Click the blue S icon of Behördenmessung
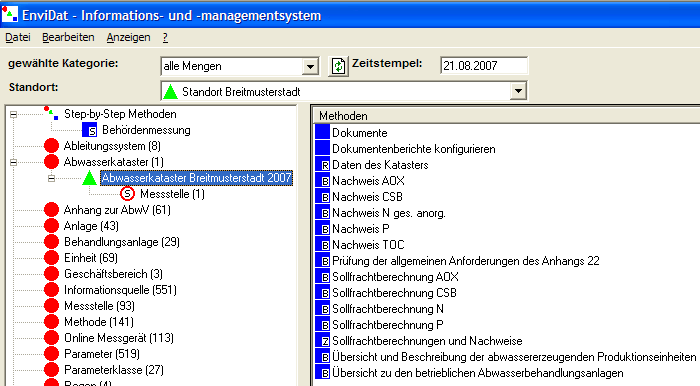 point(89,130)
